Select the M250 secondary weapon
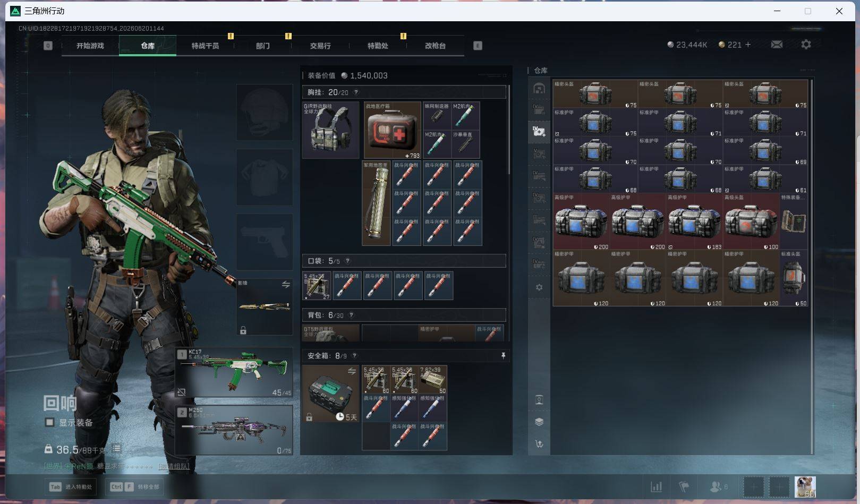Viewport: 860px width, 504px height. 234,430
